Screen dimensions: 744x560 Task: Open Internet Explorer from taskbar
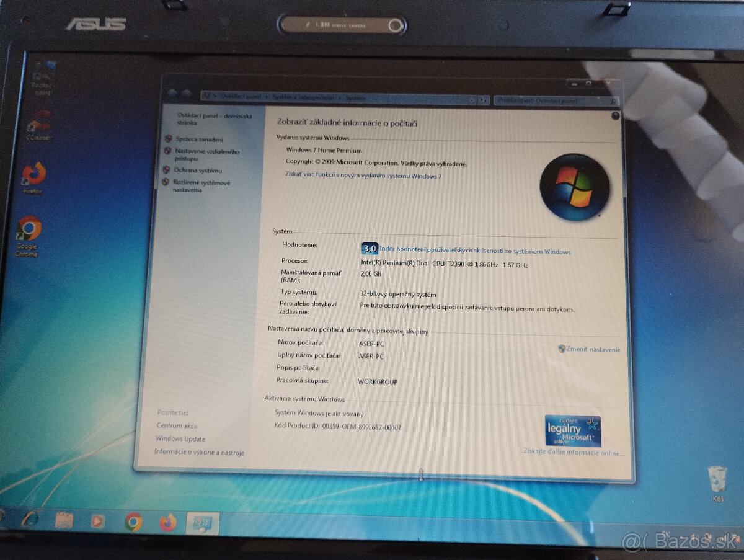pos(30,519)
